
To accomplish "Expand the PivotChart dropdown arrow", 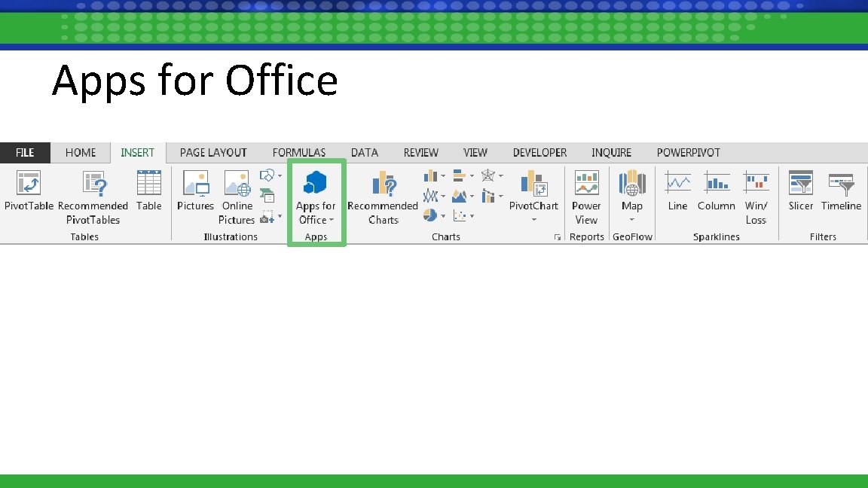I will point(534,220).
